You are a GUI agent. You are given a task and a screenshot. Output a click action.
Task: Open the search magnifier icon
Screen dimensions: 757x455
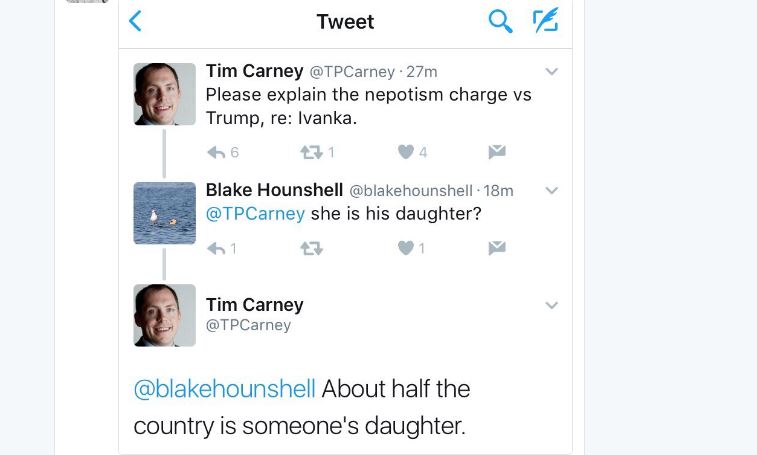tap(500, 21)
